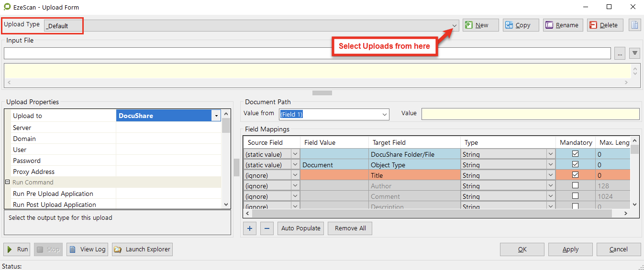This screenshot has height=270, width=644.
Task: Add a field mapping with plus button
Action: pos(250,228)
